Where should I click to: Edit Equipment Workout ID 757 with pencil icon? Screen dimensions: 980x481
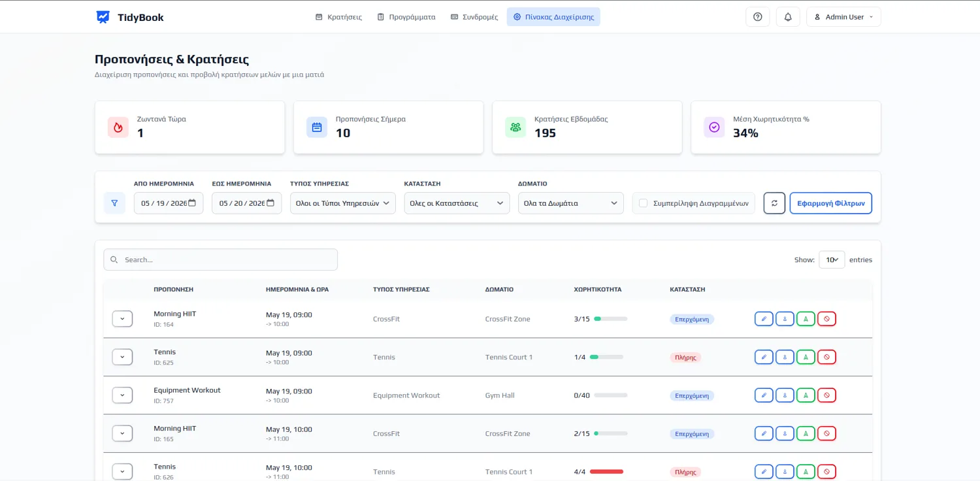click(x=764, y=395)
